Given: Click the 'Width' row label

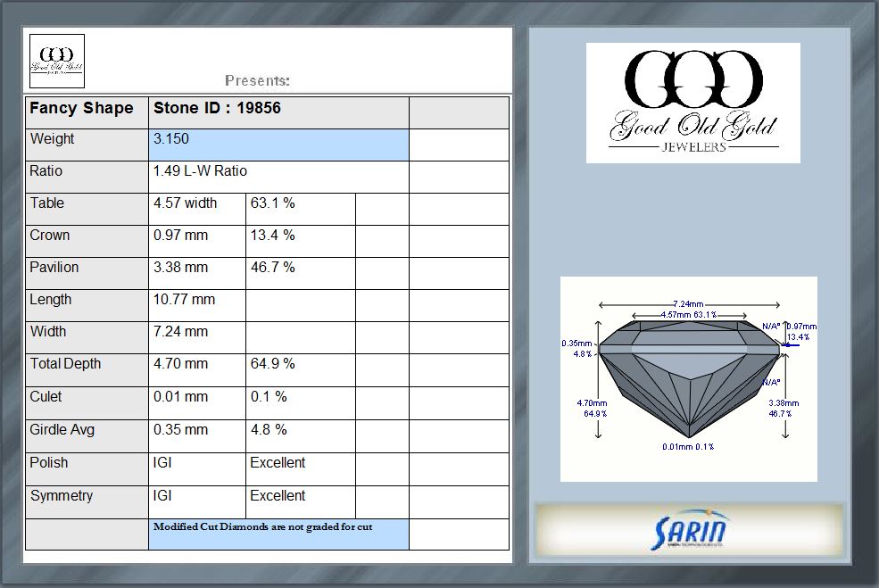Looking at the screenshot, I should 87,337.
